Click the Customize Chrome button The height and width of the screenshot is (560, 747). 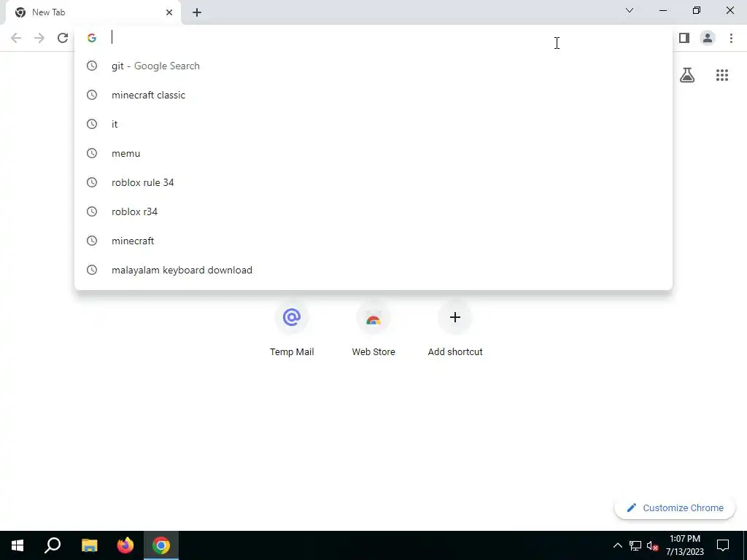coord(675,508)
